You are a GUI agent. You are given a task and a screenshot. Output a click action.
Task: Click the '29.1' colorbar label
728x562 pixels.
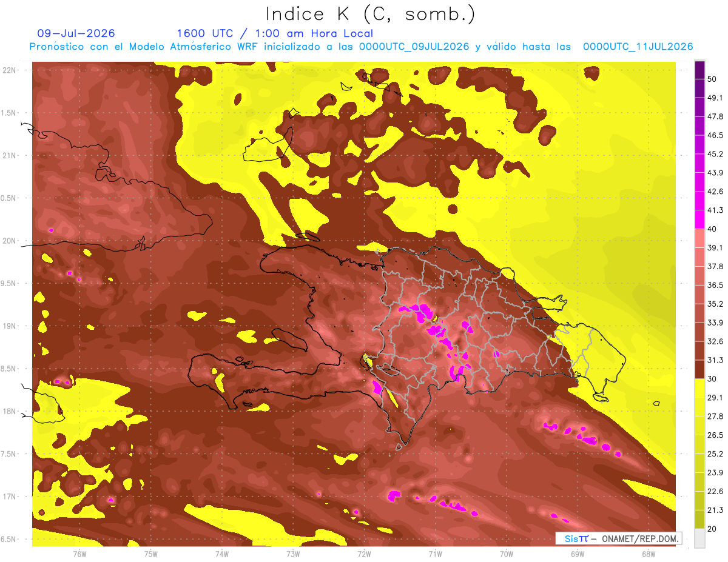[x=715, y=398]
